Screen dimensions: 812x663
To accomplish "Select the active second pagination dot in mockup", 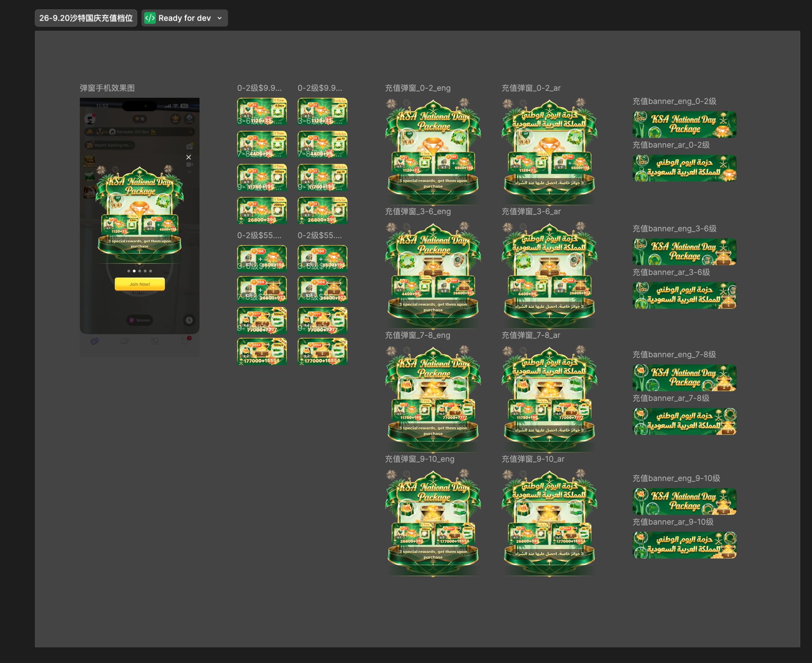I will coord(134,271).
